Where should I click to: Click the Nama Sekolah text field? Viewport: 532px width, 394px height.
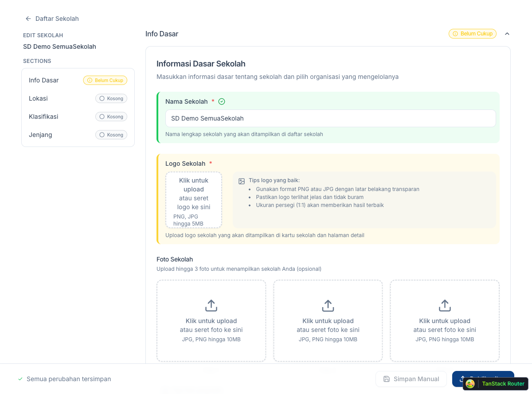click(330, 118)
